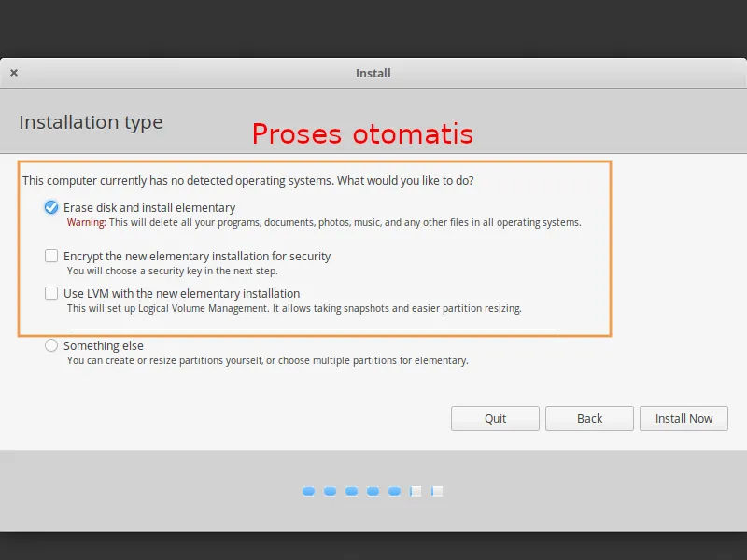This screenshot has height=560, width=747.
Task: Click "You will choose a security key" description
Action: (172, 271)
